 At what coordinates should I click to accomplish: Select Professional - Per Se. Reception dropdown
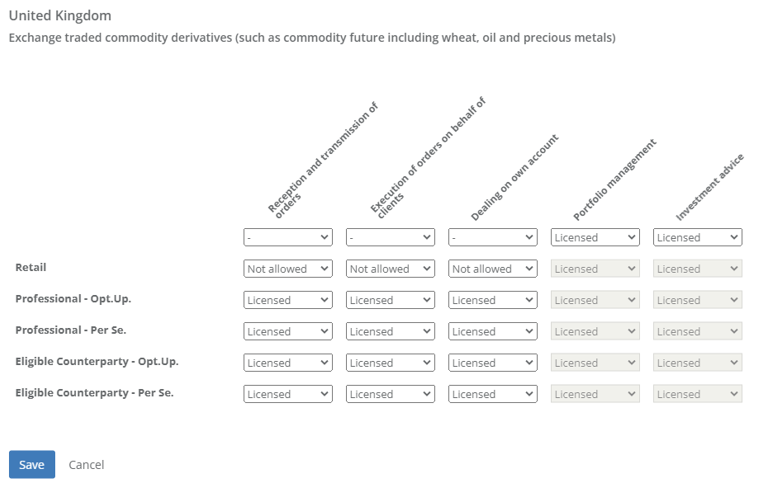tap(288, 331)
